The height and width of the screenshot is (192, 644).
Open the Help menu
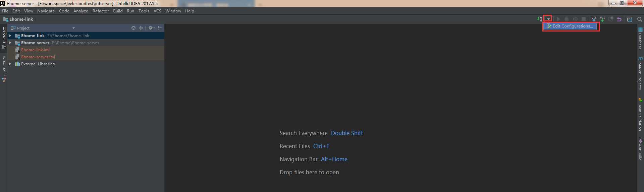point(190,11)
